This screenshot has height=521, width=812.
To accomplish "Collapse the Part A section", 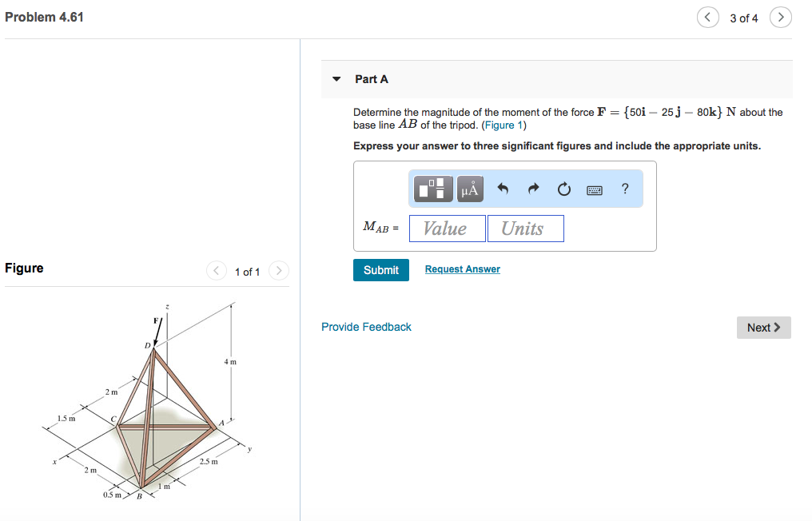I will (x=336, y=79).
